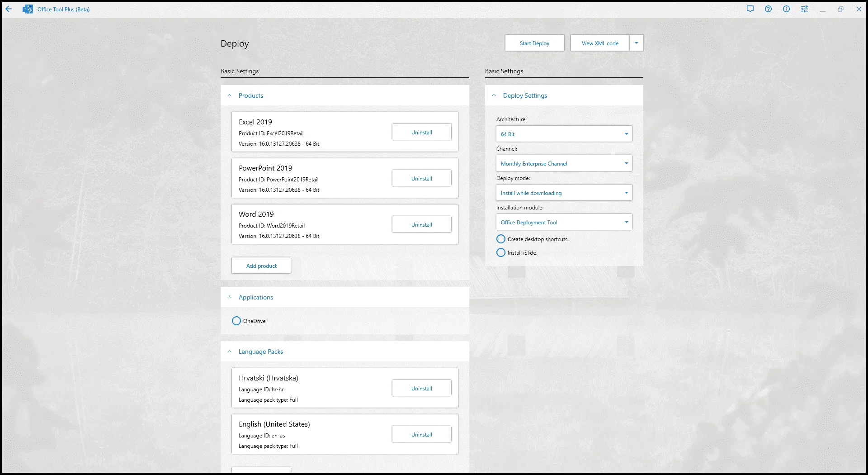Uninstall PowerPoint 2019

tap(421, 178)
